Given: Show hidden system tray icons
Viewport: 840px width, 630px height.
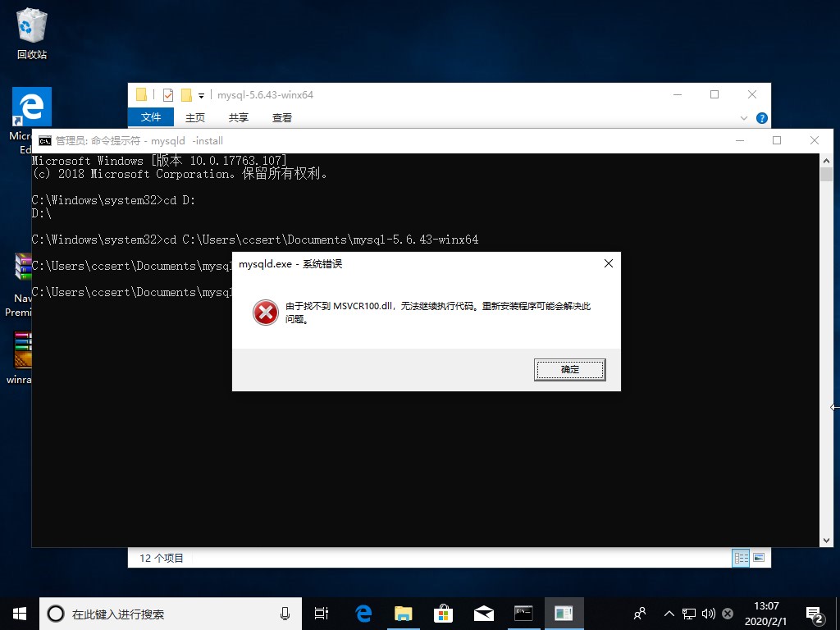Looking at the screenshot, I should [x=669, y=614].
